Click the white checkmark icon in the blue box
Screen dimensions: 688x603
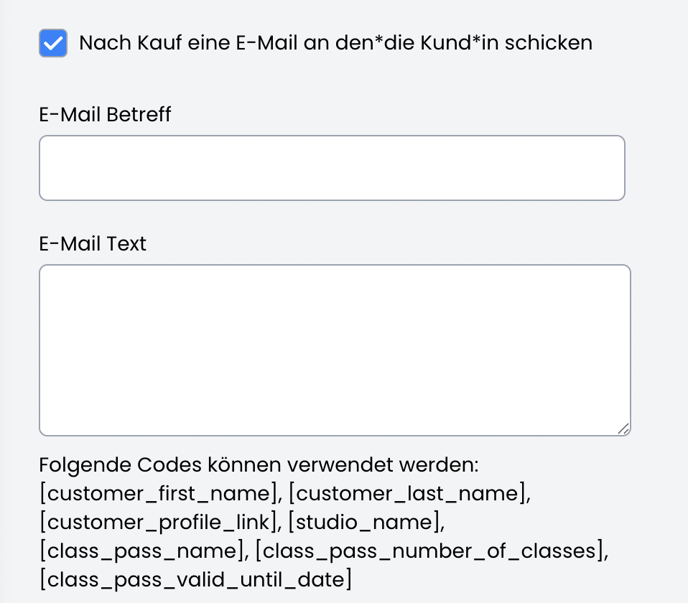click(x=53, y=43)
